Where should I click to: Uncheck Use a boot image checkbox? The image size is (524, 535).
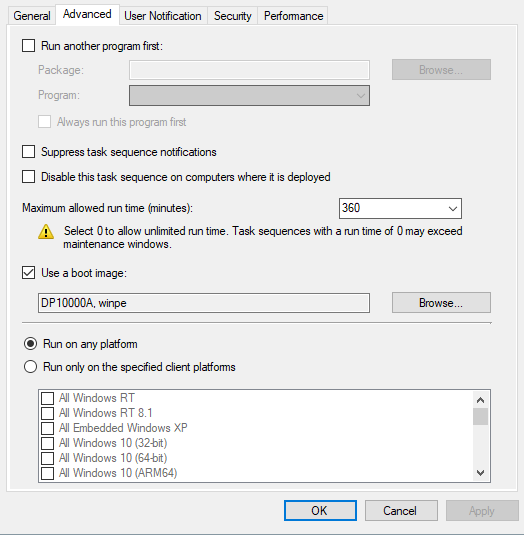(28, 273)
